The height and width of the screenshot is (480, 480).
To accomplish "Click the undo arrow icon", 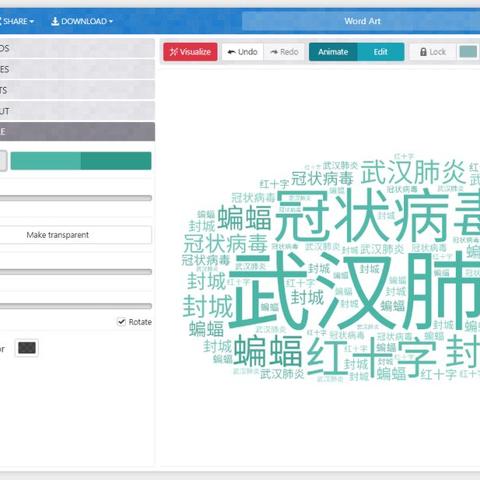I will pyautogui.click(x=231, y=52).
